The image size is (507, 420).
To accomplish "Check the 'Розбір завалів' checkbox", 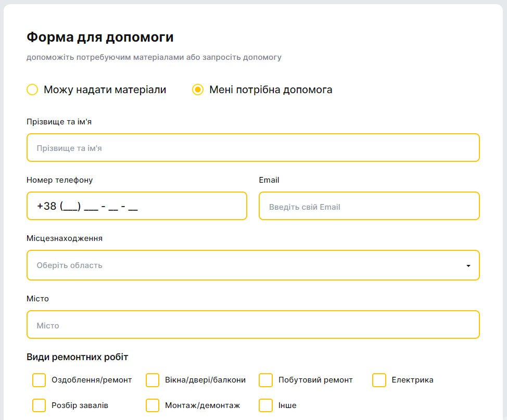I will coord(39,405).
